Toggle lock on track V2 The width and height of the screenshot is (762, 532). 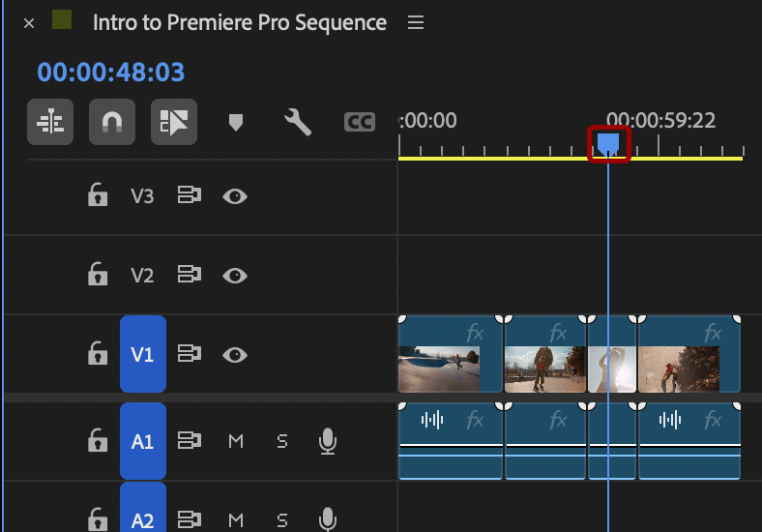(98, 274)
